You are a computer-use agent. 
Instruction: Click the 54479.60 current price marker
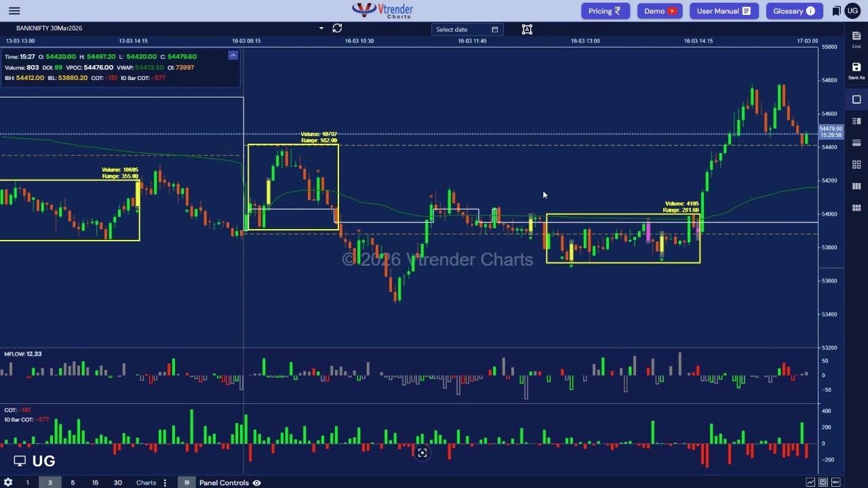click(831, 131)
